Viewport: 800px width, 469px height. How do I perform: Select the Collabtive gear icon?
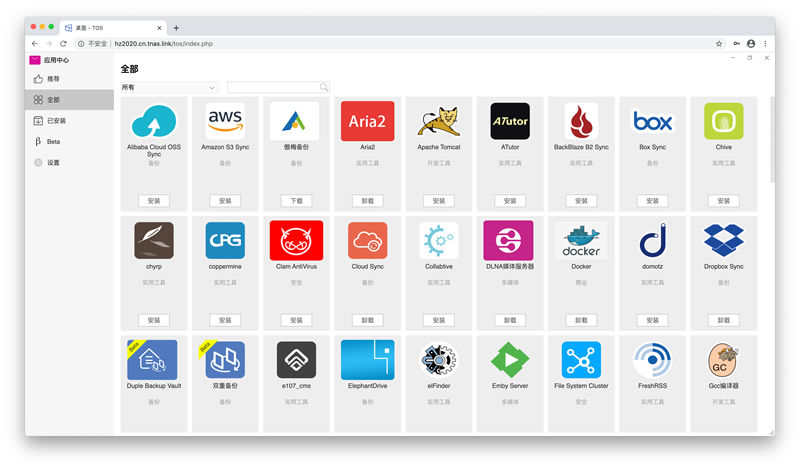[x=439, y=240]
